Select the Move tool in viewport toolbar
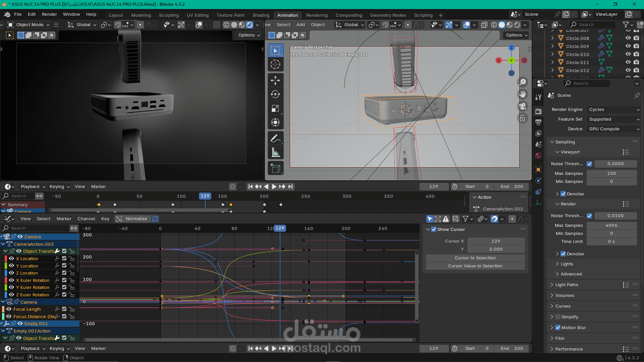The height and width of the screenshot is (362, 644). [275, 80]
